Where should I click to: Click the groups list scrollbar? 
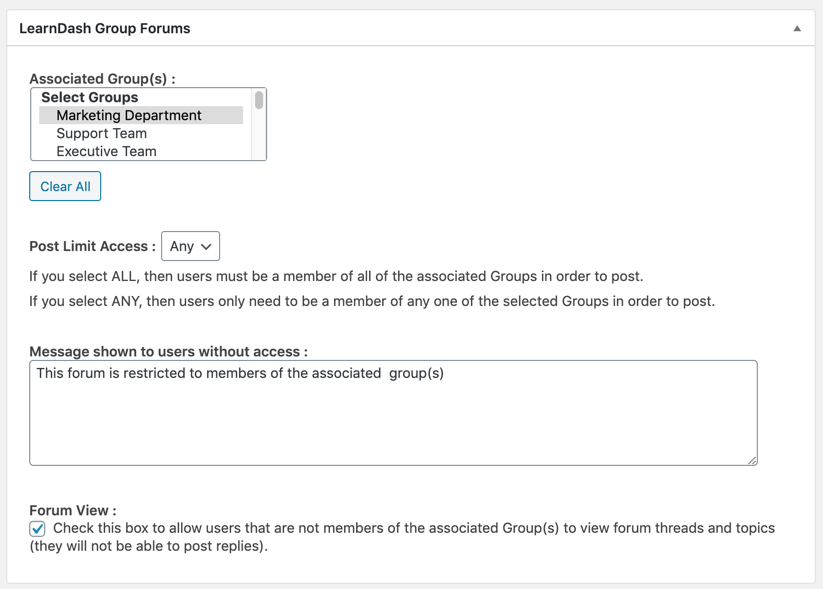coord(259,101)
